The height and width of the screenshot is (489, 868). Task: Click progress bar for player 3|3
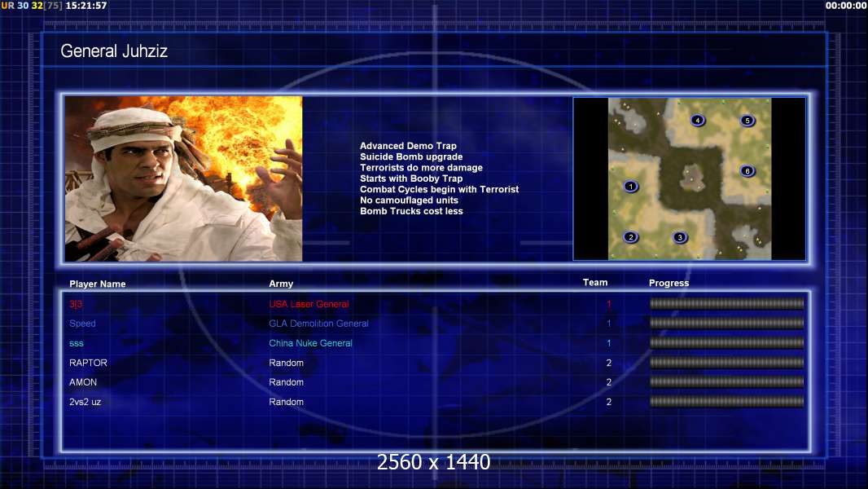[x=726, y=303]
